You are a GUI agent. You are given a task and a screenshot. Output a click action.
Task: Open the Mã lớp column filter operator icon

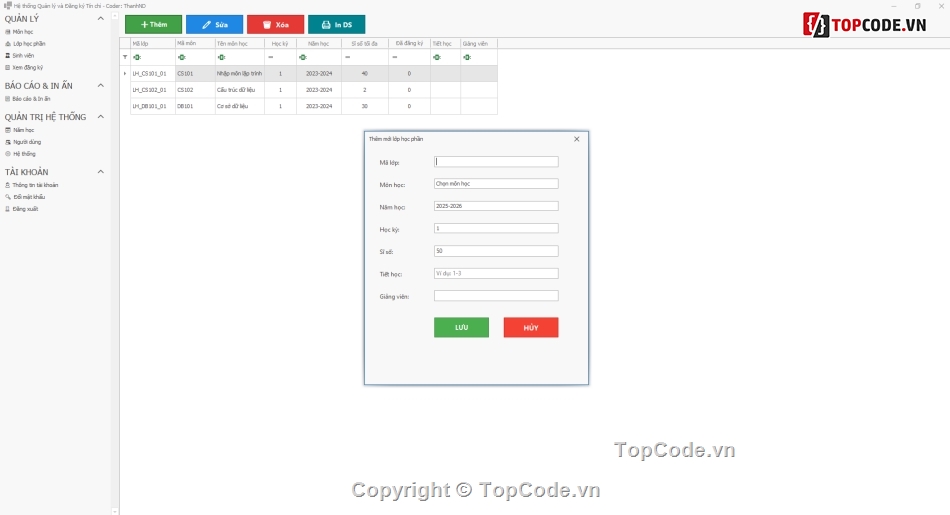click(137, 57)
